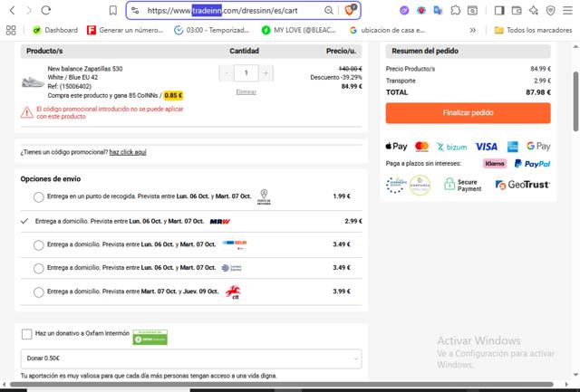Open the Leo AI sparkle icon

534,10
